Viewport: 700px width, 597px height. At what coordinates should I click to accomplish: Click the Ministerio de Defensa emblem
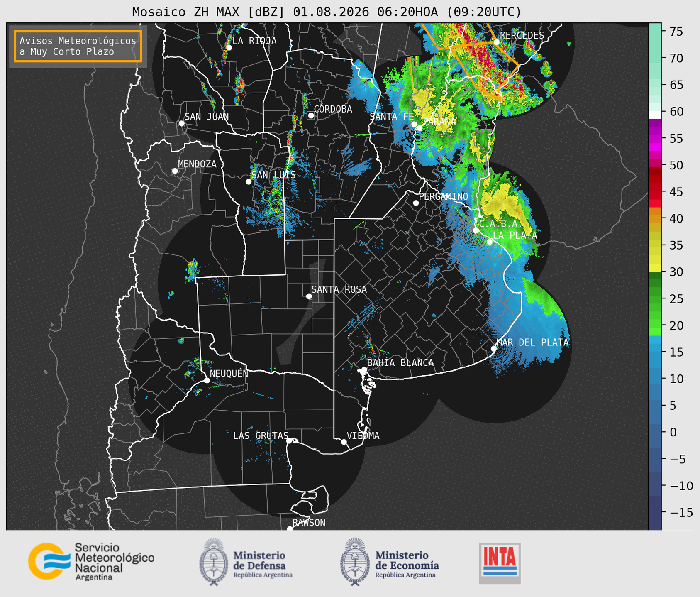tap(214, 562)
